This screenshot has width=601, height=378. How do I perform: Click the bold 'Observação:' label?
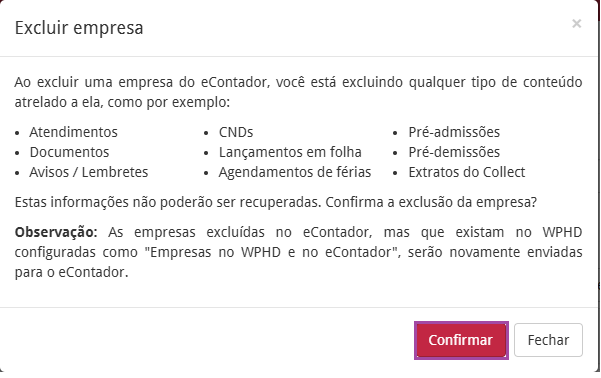point(56,232)
